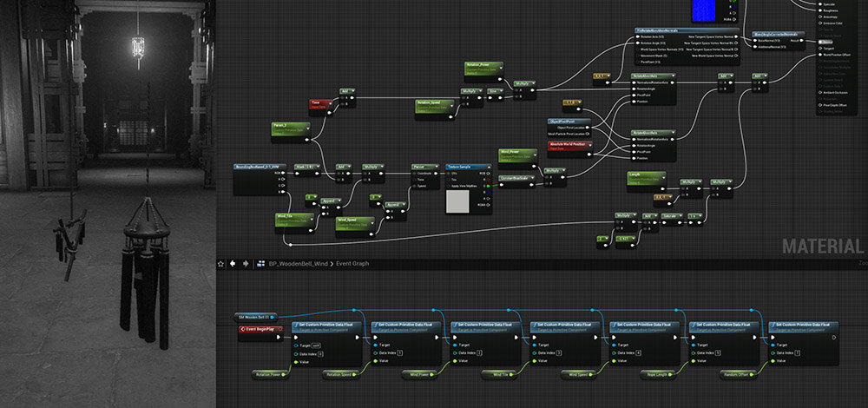Expand the Panner node chevron
This screenshot has width=868, height=408.
point(437,167)
